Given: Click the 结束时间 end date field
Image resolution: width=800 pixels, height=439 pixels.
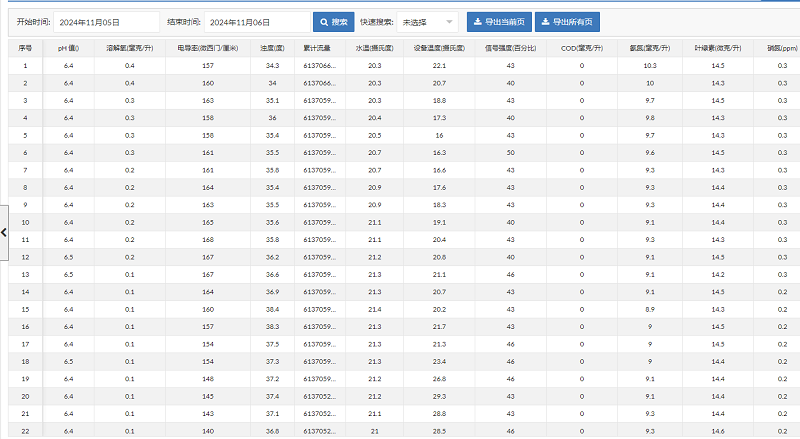Looking at the screenshot, I should [x=256, y=22].
